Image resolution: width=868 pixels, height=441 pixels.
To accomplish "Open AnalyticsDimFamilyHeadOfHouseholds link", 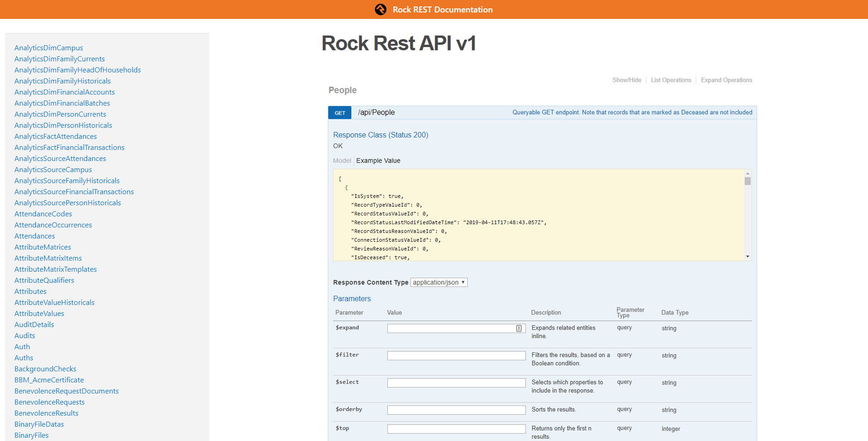I will coord(78,70).
